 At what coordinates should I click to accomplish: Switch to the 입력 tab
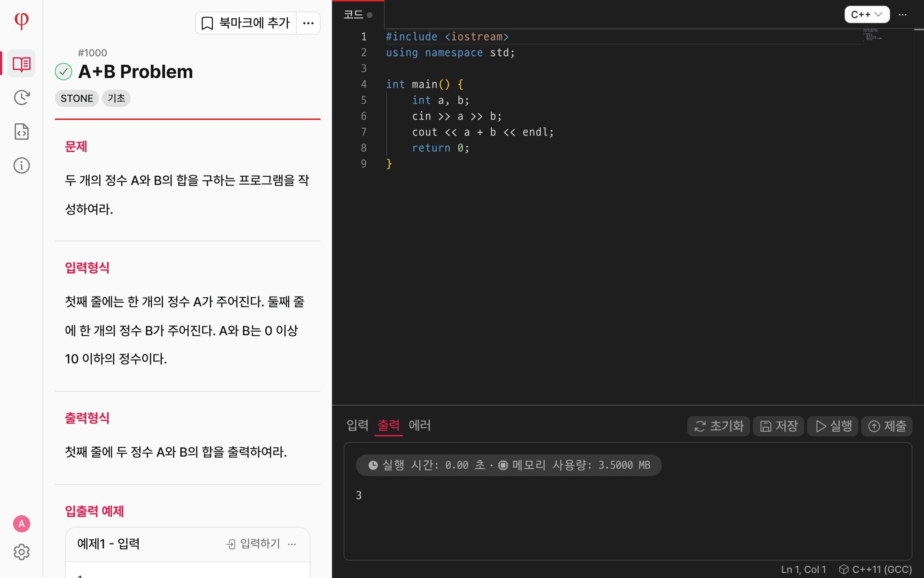click(357, 426)
